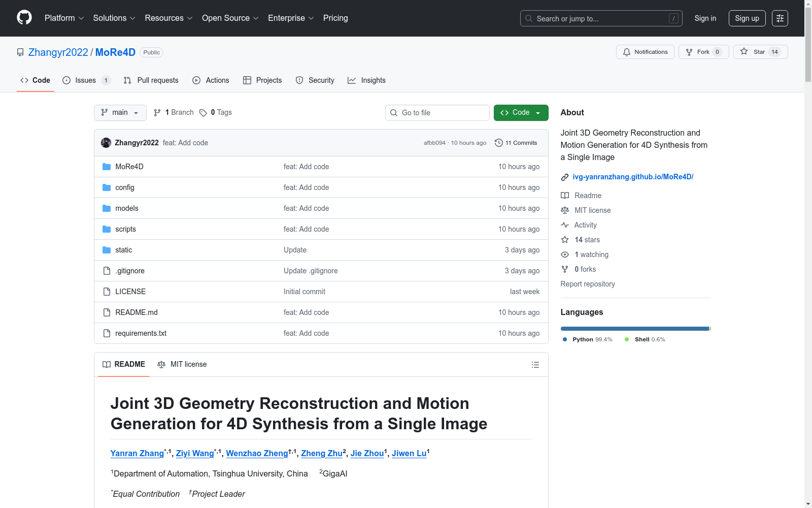812x508 pixels.
Task: Click the Python language bar segment
Action: click(x=635, y=329)
